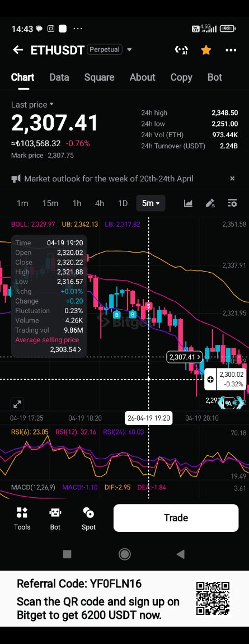The image size is (249, 644).
Task: Tap the RSI(24): 40.03 label
Action: coord(124,432)
